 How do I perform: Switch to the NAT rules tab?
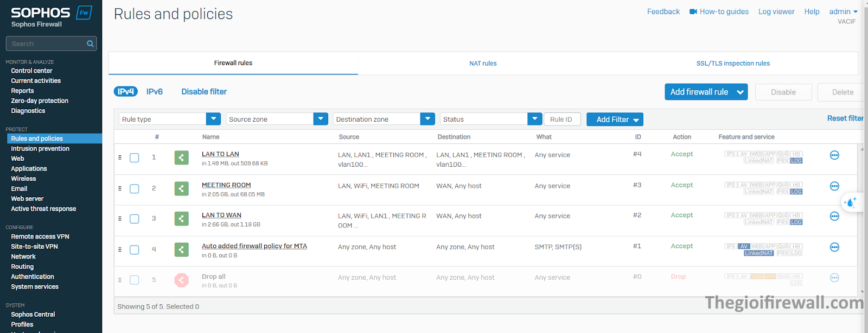(483, 64)
